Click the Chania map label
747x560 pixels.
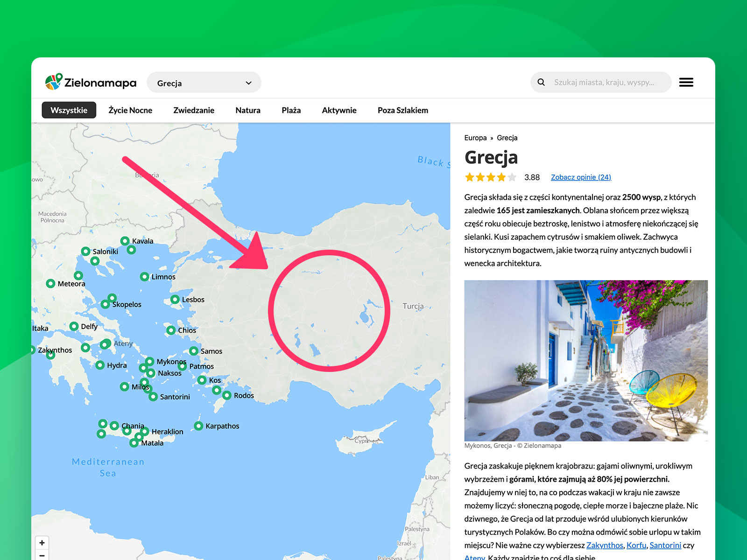click(133, 426)
